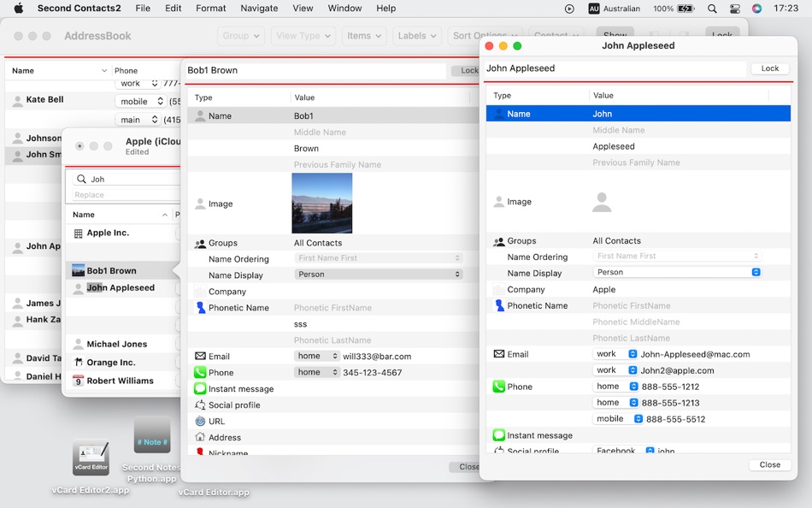Click phone number 888-555-1213
Viewport: 812px width, 508px height.
pyautogui.click(x=670, y=403)
